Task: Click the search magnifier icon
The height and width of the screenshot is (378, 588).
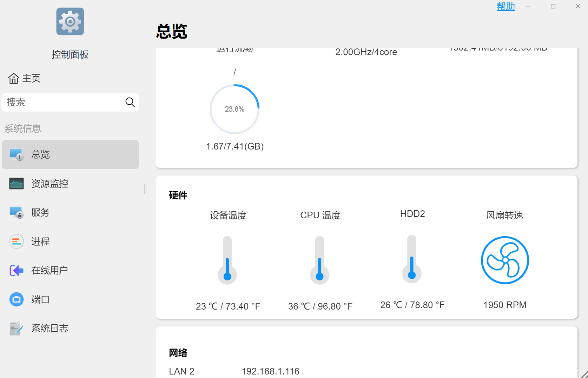Action: click(130, 102)
